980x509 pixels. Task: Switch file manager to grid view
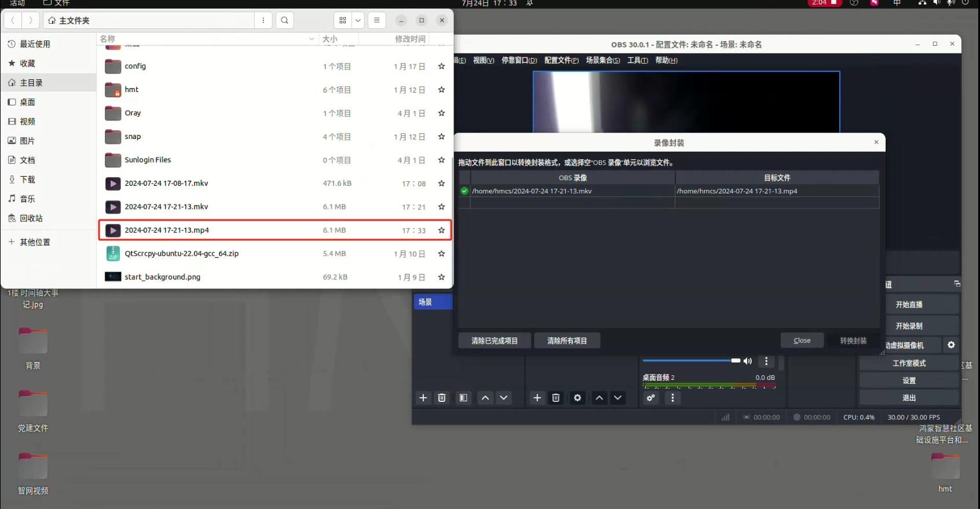(x=343, y=20)
